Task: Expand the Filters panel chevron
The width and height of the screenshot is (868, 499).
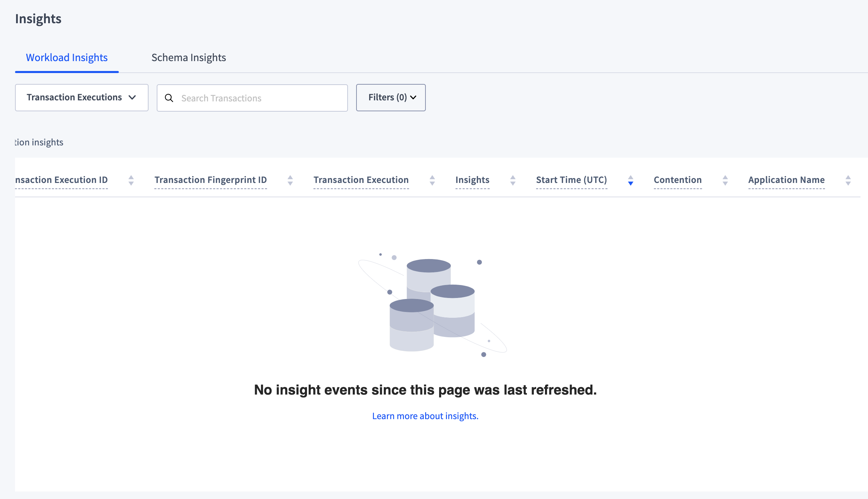Action: tap(414, 97)
